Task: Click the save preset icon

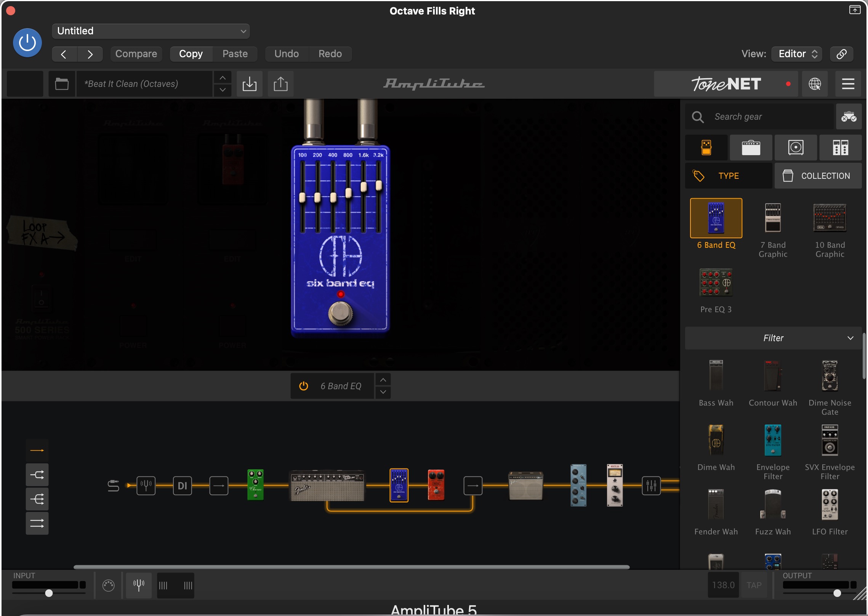Action: pos(250,84)
